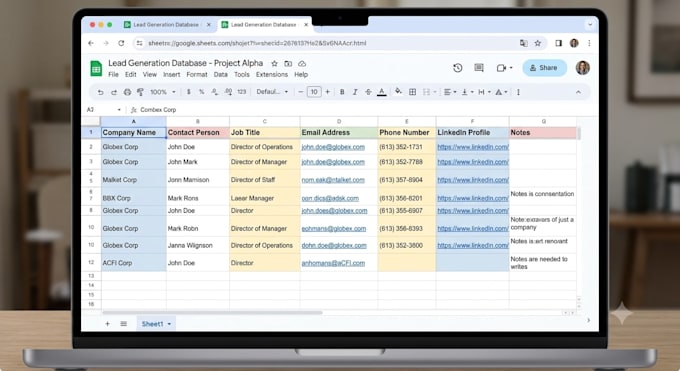Format selection as currency

coord(189,92)
